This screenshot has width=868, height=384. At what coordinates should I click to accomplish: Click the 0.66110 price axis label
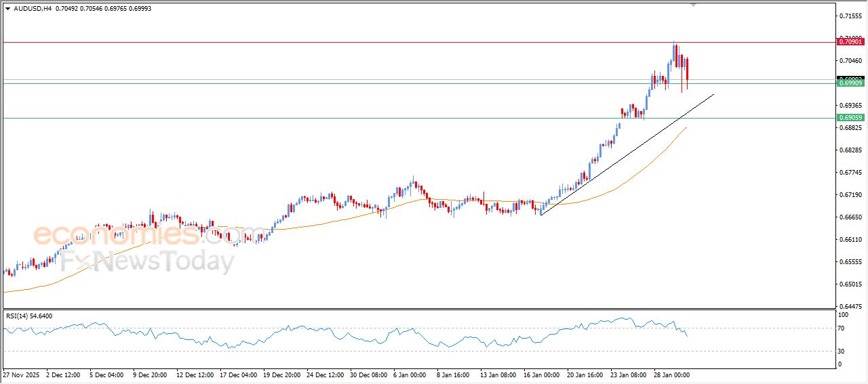[x=850, y=240]
